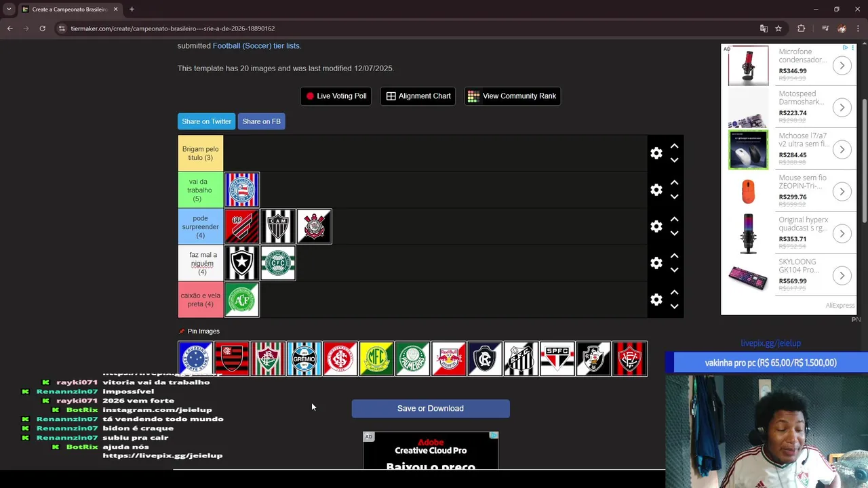Select the Vitória crest in image pool
The height and width of the screenshot is (488, 868).
[x=629, y=359]
